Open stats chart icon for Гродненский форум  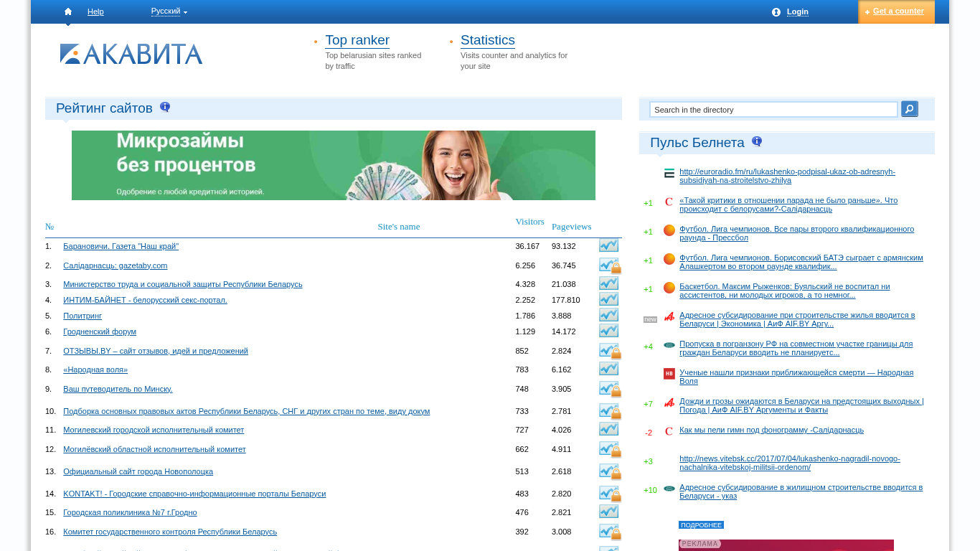(608, 331)
